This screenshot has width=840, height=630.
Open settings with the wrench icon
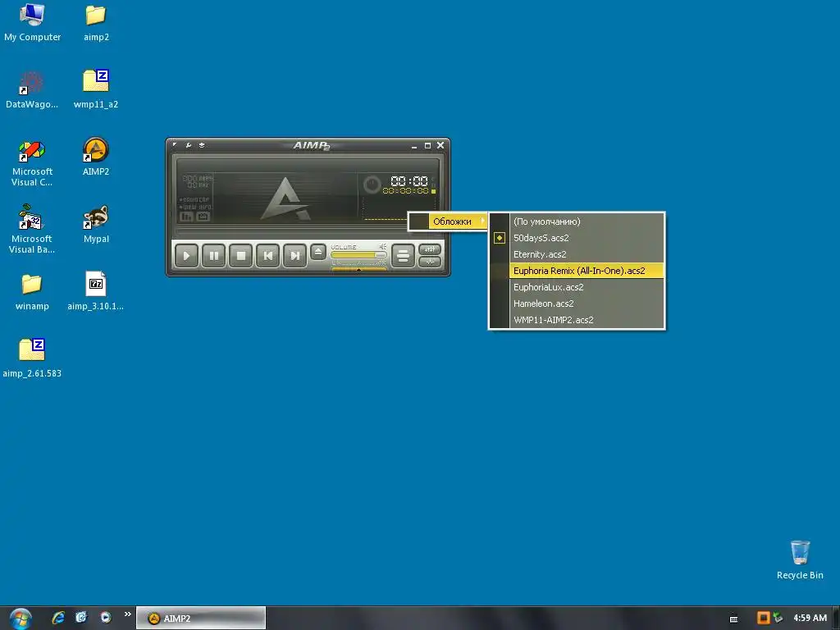click(189, 144)
